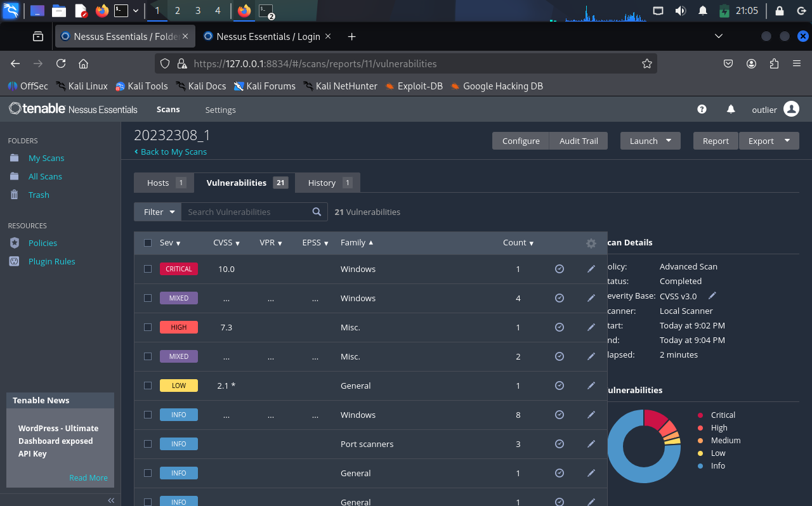Open a new browser tab

351,36
